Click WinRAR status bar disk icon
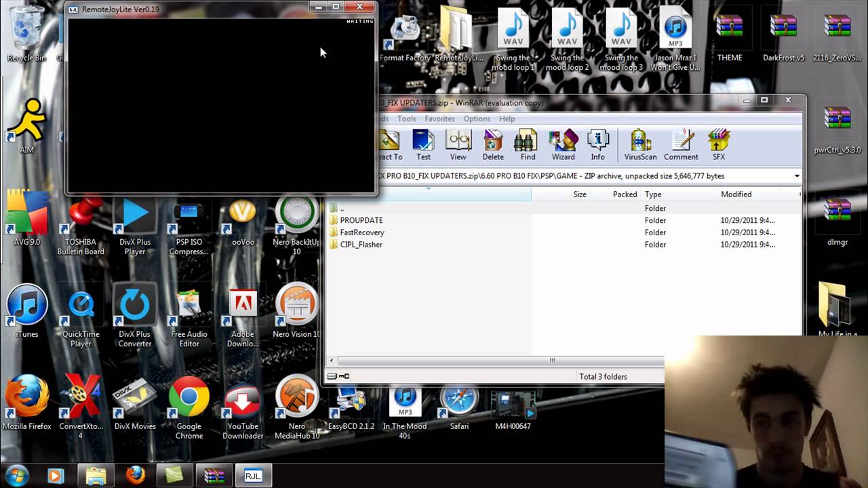This screenshot has height=488, width=868. click(332, 376)
